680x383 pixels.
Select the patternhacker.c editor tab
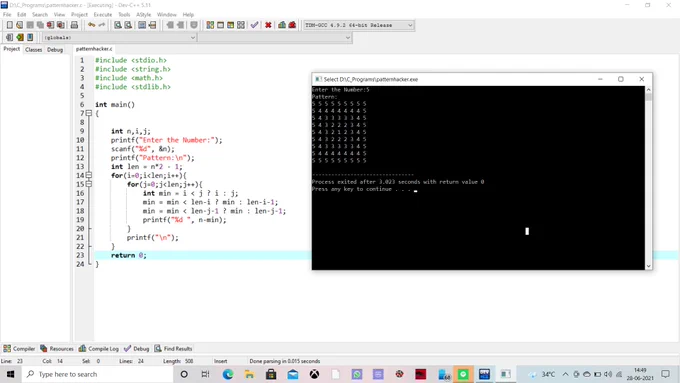[94, 49]
